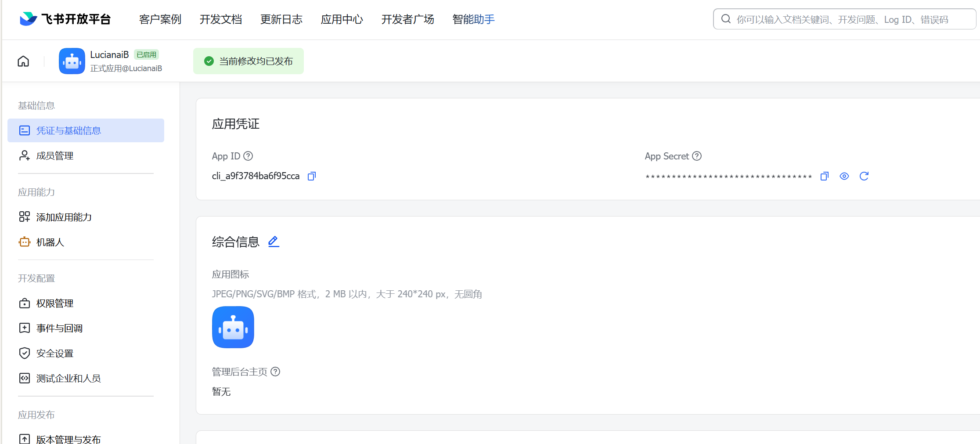Image resolution: width=980 pixels, height=444 pixels.
Task: Open 开发文档 in the top navigation
Action: coord(221,19)
